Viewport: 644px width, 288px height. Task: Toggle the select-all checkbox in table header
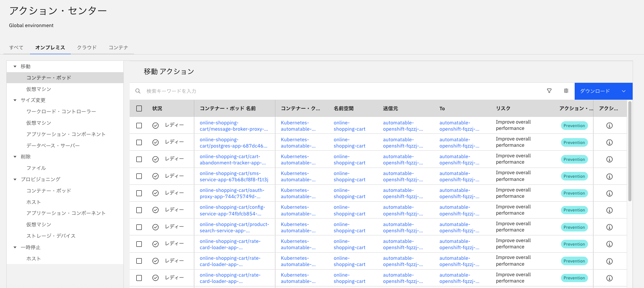point(139,109)
